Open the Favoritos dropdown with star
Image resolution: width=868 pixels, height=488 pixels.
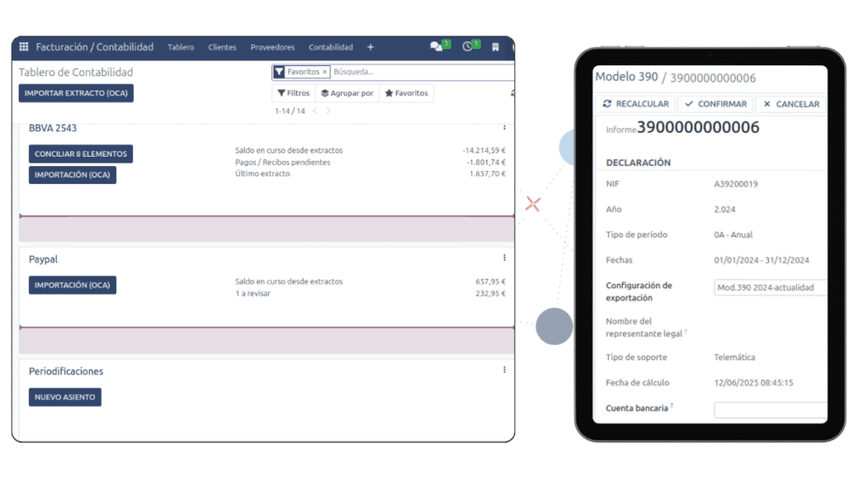click(x=406, y=93)
